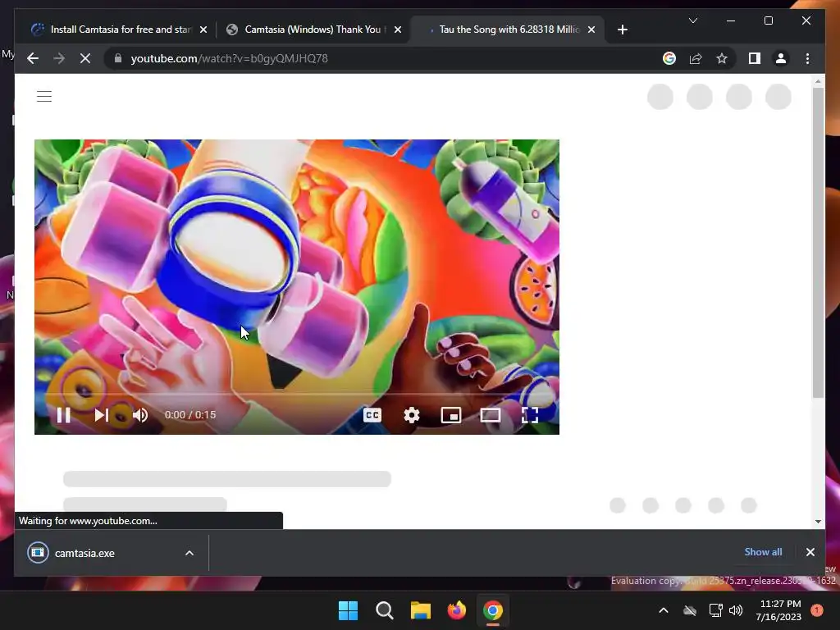Toggle closed captions (CC)
Image resolution: width=840 pixels, height=630 pixels.
coord(372,415)
